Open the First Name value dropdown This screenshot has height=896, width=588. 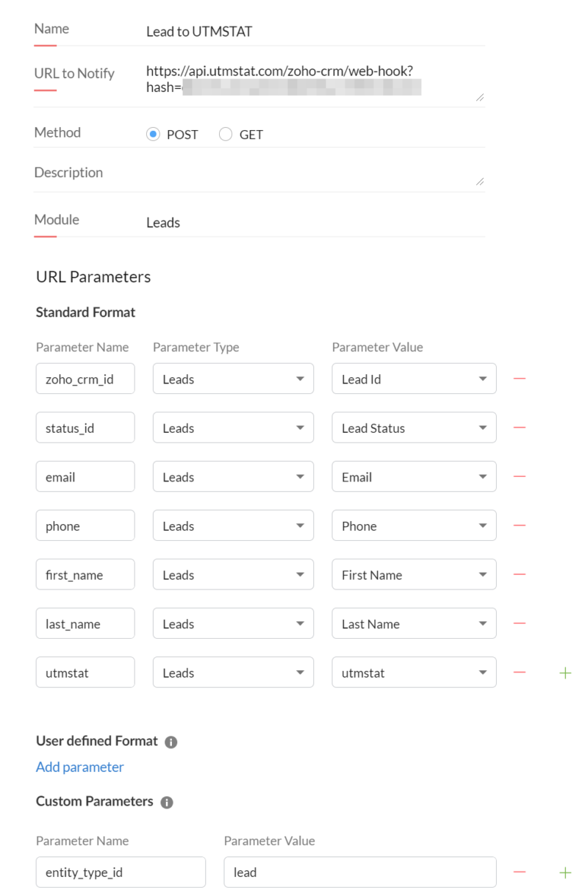point(414,575)
